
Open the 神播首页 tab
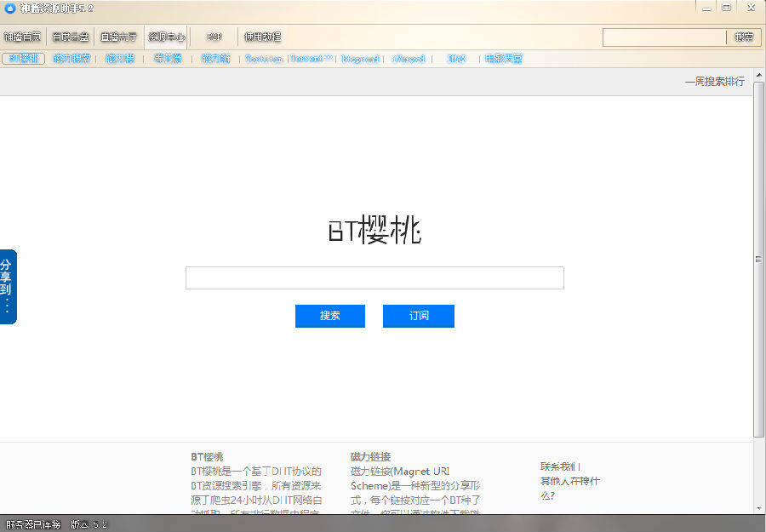point(22,37)
